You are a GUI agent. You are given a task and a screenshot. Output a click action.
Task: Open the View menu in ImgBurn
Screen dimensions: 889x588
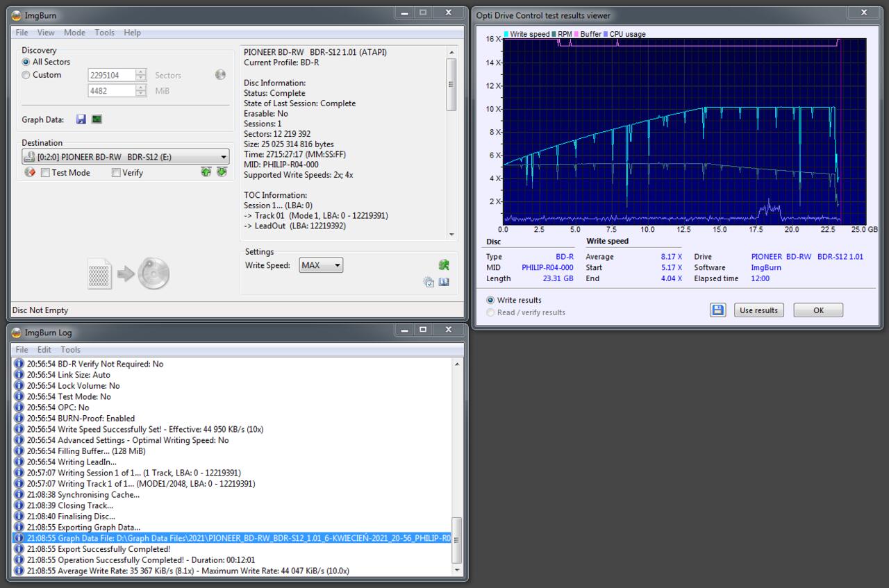pyautogui.click(x=46, y=33)
